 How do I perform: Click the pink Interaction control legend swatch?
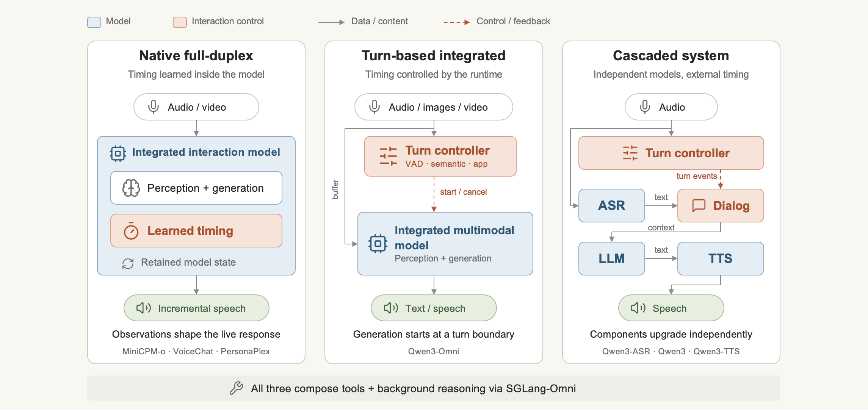pyautogui.click(x=180, y=22)
